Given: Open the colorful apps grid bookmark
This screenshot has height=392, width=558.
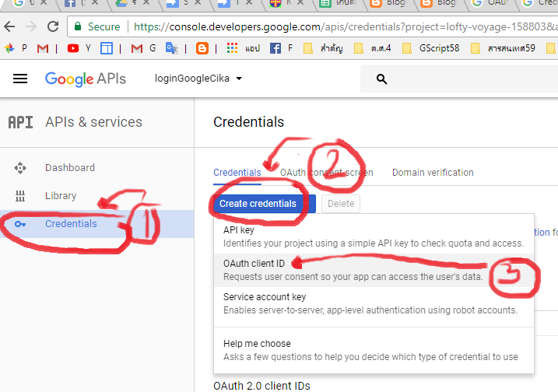Looking at the screenshot, I should click(x=232, y=48).
